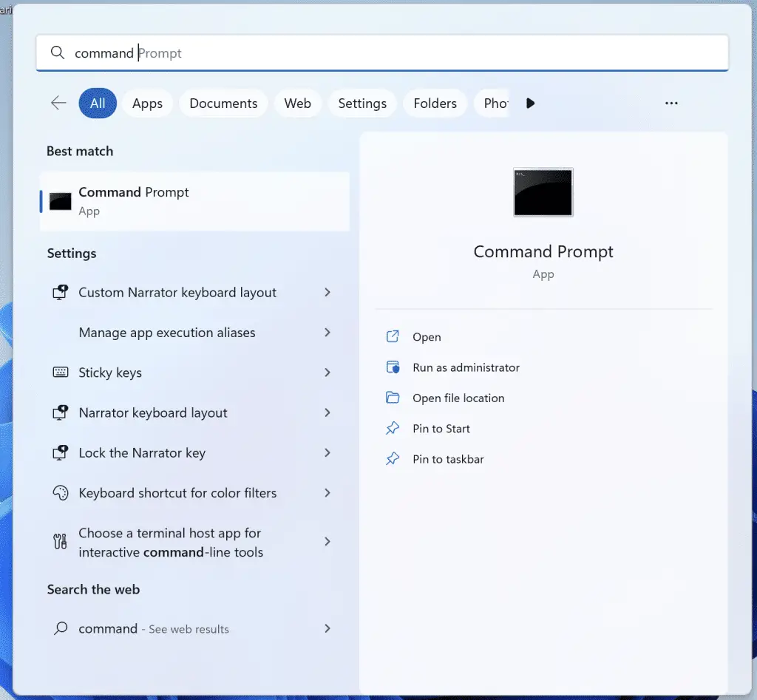Go back using the left arrow icon
This screenshot has width=757, height=700.
click(x=58, y=103)
